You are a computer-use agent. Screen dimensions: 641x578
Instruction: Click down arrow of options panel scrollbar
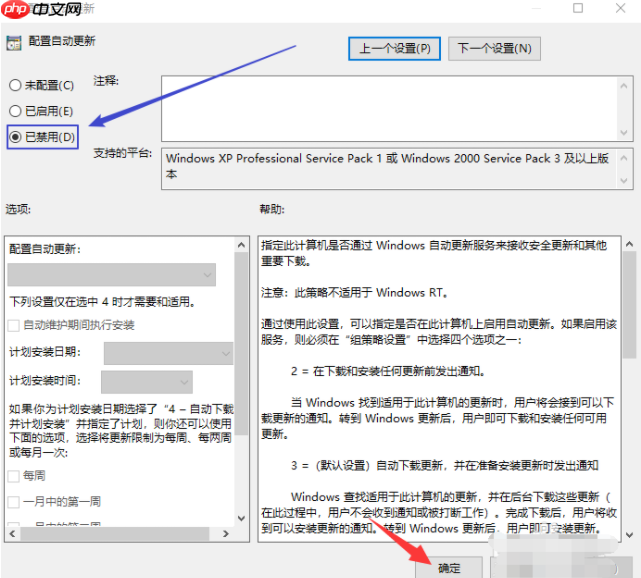tap(241, 518)
